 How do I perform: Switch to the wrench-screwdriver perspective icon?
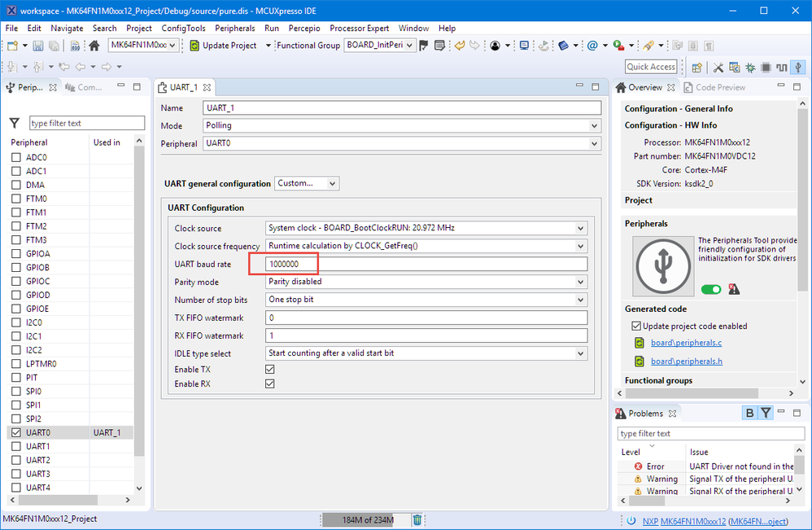[x=718, y=68]
